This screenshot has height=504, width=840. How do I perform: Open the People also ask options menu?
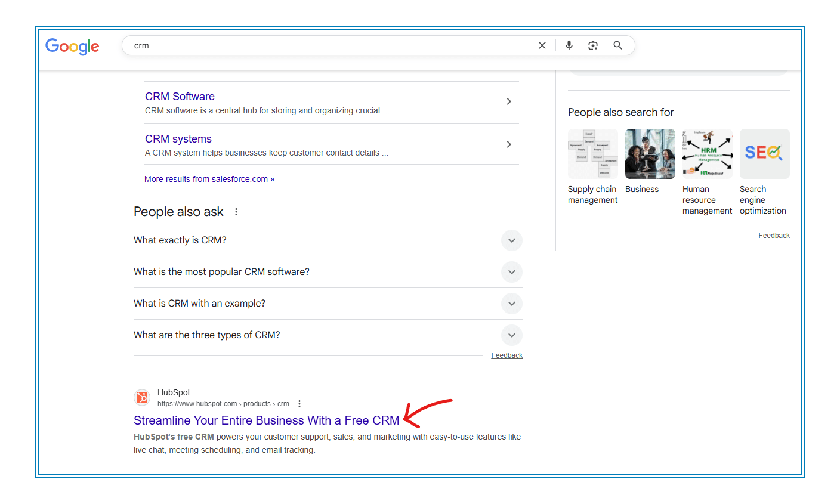[x=236, y=212]
